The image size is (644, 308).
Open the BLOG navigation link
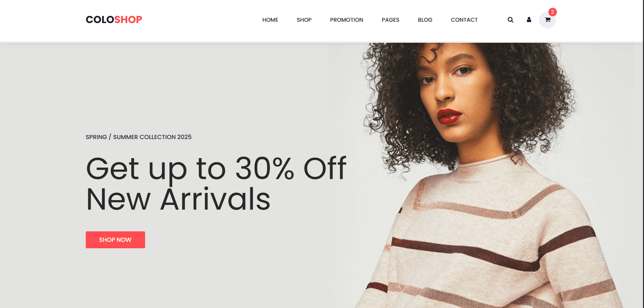click(x=425, y=20)
